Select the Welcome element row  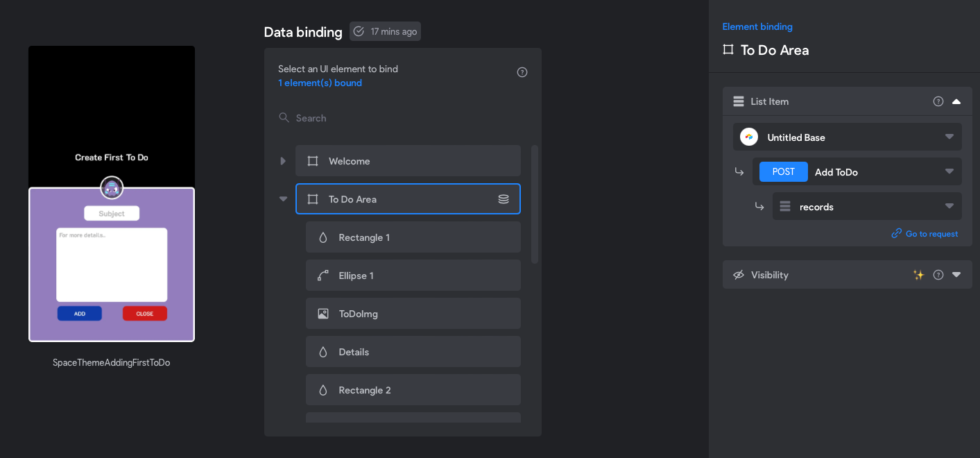point(408,161)
